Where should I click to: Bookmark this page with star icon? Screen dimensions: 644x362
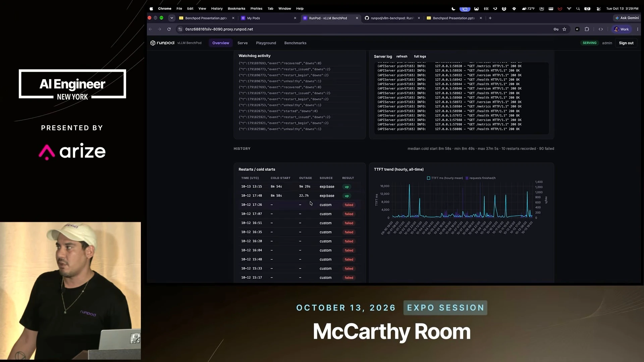[x=565, y=29]
